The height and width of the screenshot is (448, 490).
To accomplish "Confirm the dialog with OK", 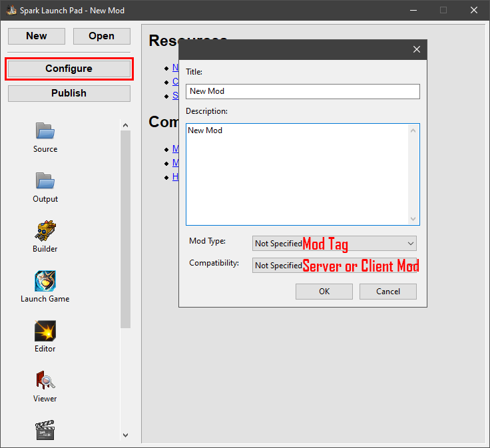I will [x=324, y=292].
